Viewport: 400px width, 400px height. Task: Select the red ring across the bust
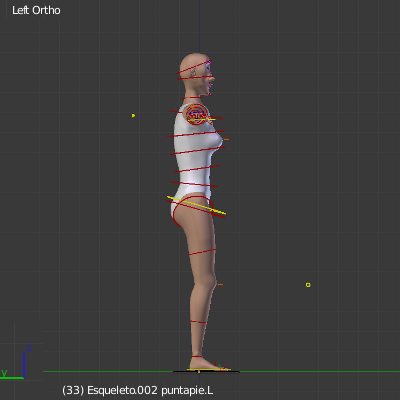pyautogui.click(x=196, y=134)
